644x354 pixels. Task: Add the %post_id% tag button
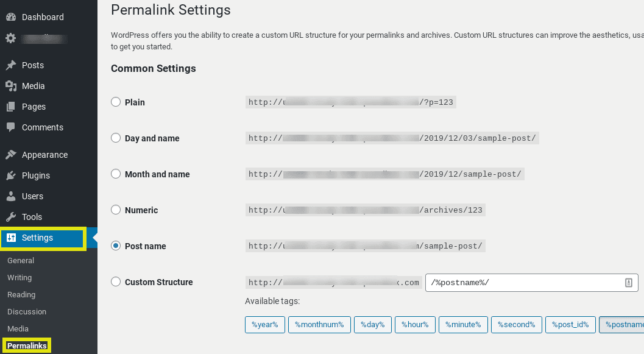coord(570,324)
